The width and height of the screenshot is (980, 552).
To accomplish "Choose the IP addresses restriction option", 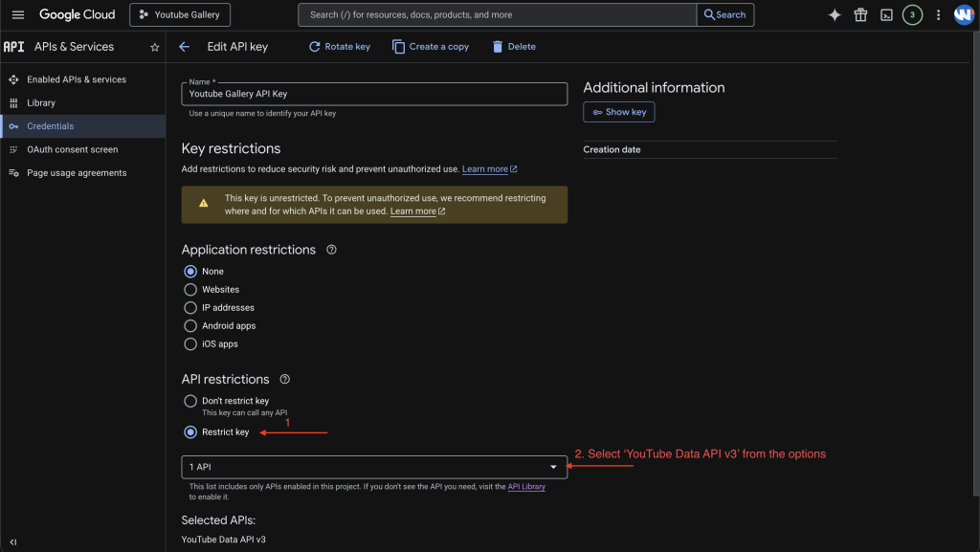I will tap(190, 307).
